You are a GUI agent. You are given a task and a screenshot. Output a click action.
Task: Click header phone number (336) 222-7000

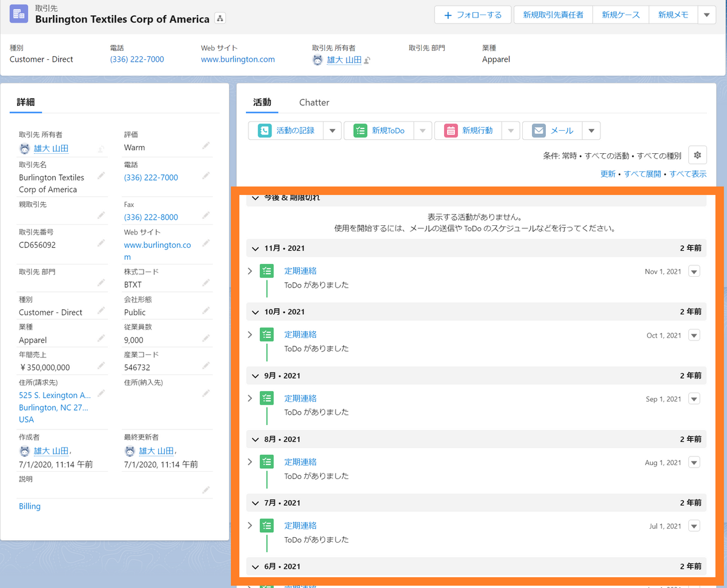(137, 59)
